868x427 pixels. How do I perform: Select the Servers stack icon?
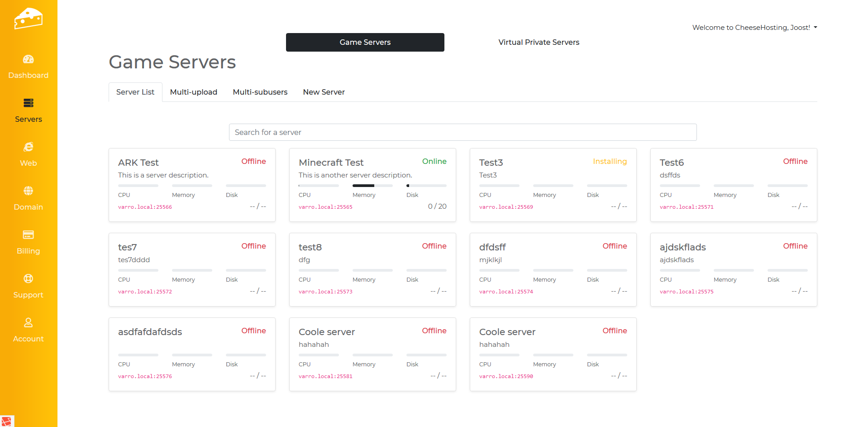pyautogui.click(x=28, y=103)
